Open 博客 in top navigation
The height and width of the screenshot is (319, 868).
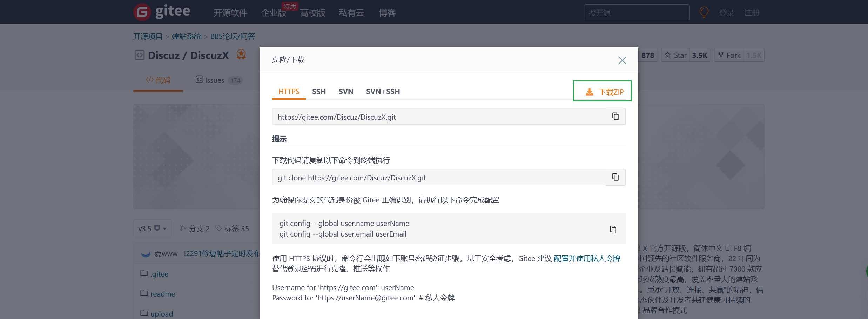(387, 13)
